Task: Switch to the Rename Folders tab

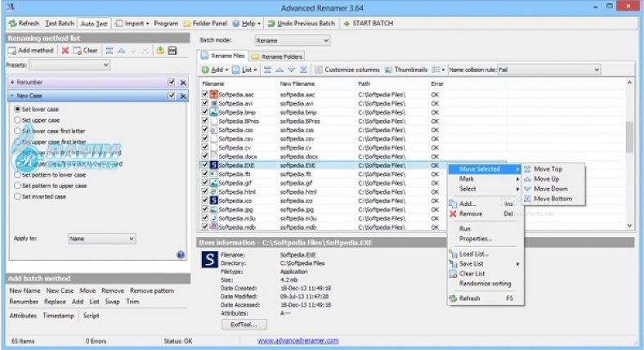Action: (x=280, y=56)
